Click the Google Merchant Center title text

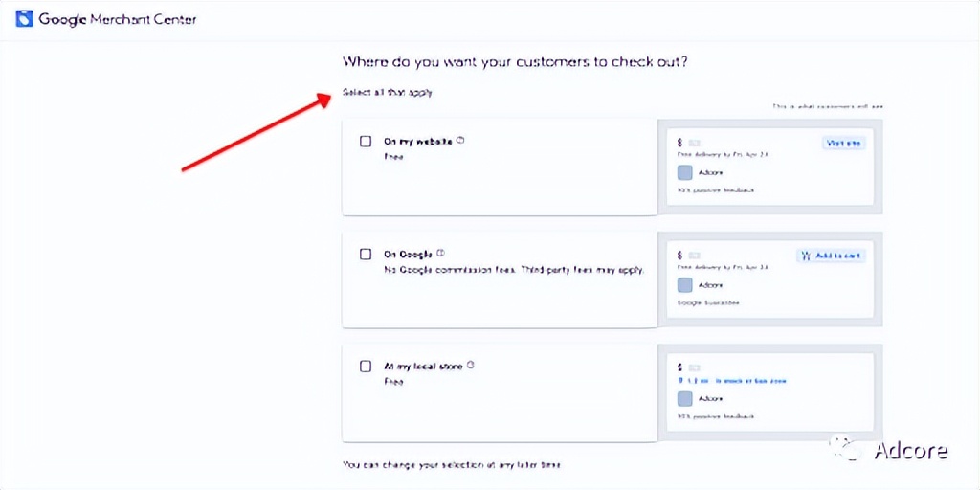[x=117, y=19]
